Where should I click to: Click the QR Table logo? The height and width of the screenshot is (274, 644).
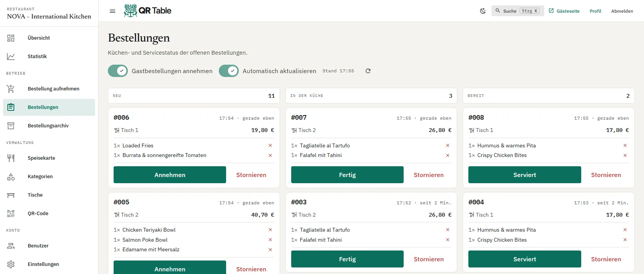(148, 11)
